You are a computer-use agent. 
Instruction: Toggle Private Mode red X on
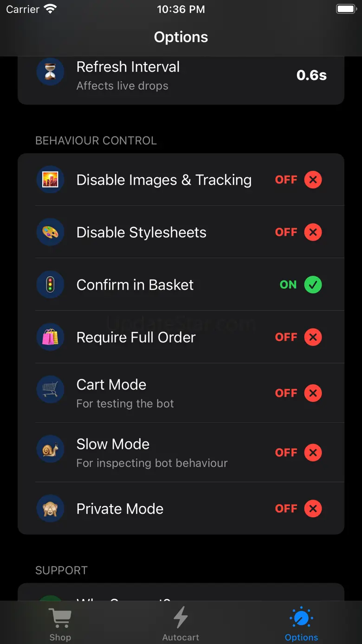tap(313, 508)
